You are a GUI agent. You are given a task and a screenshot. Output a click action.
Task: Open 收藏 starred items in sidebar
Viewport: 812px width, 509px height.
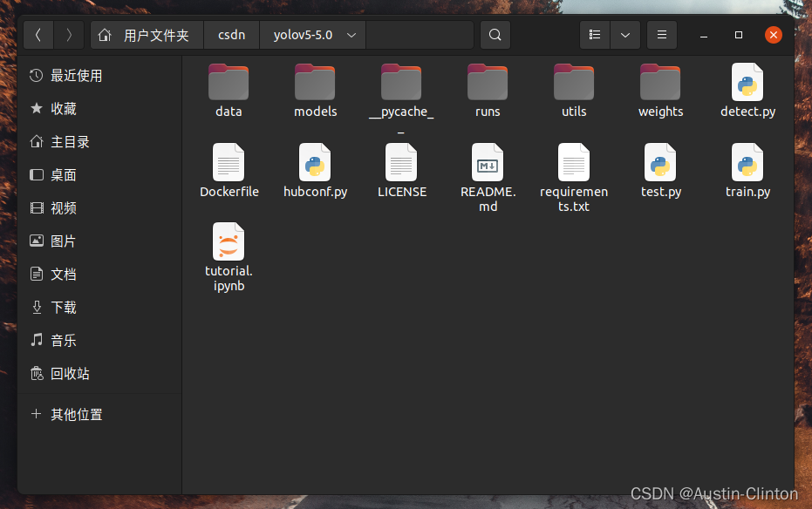coord(99,109)
